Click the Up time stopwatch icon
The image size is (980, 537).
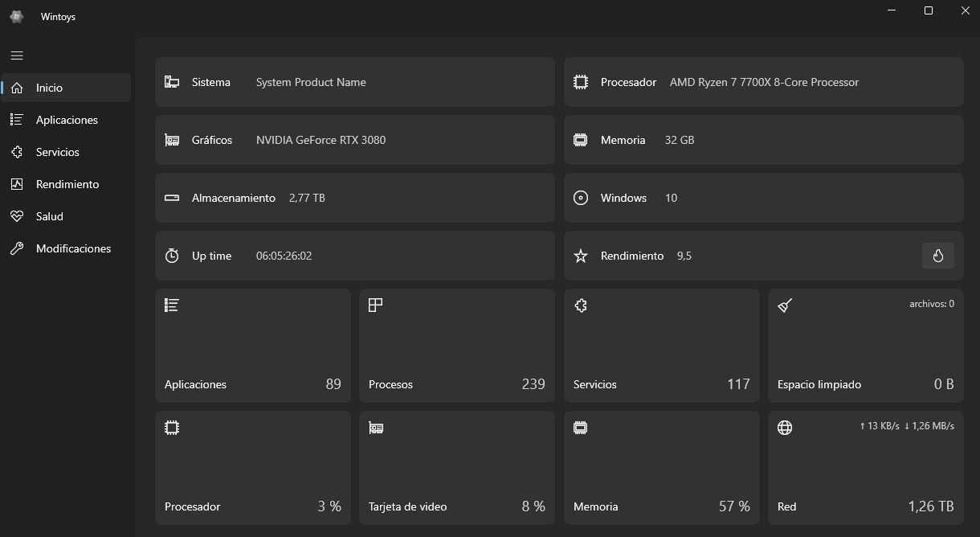click(x=172, y=256)
